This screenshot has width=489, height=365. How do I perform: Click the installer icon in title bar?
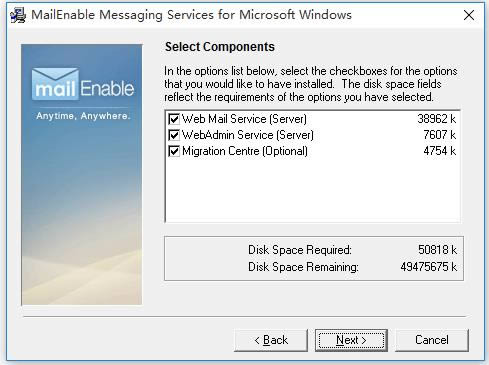(x=18, y=15)
